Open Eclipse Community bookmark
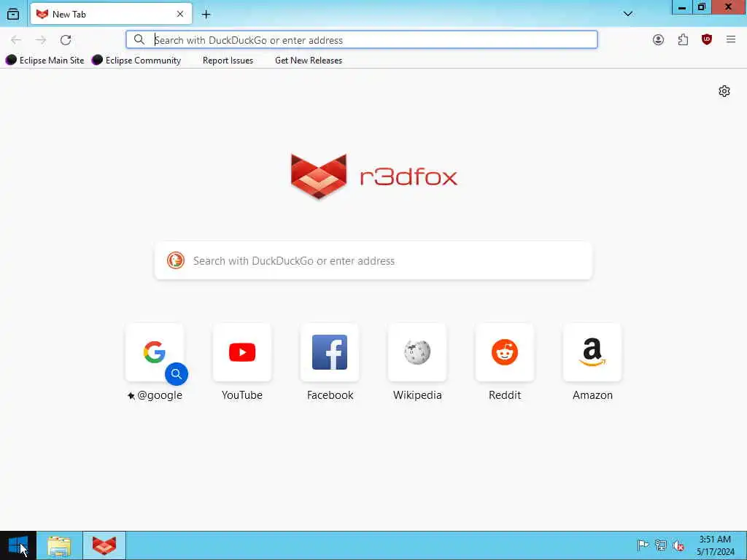The width and height of the screenshot is (747, 560). (136, 61)
